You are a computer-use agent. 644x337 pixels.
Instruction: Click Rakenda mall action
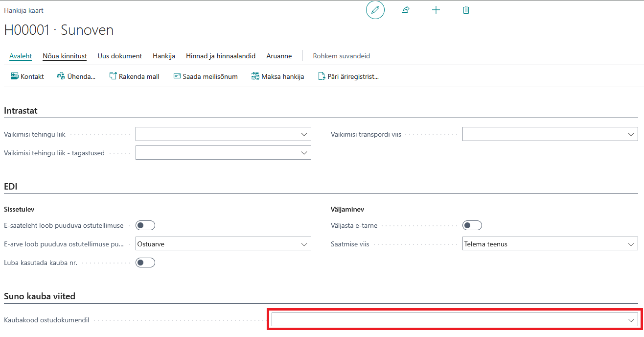coord(135,76)
